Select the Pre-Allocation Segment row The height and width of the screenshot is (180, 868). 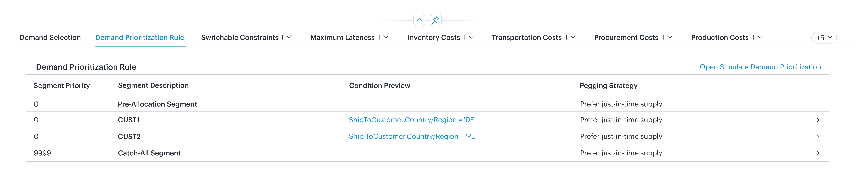[427, 104]
